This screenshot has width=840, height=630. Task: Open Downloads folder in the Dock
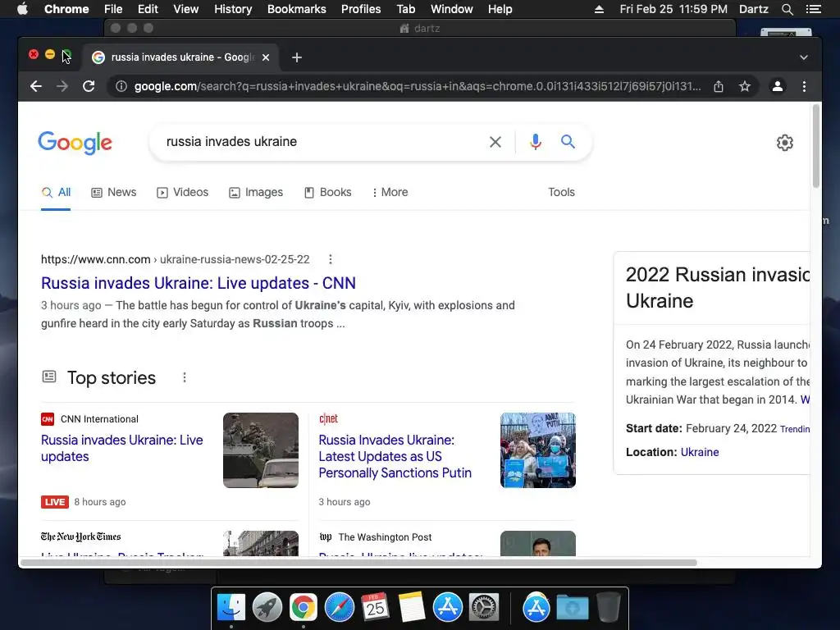[572, 607]
